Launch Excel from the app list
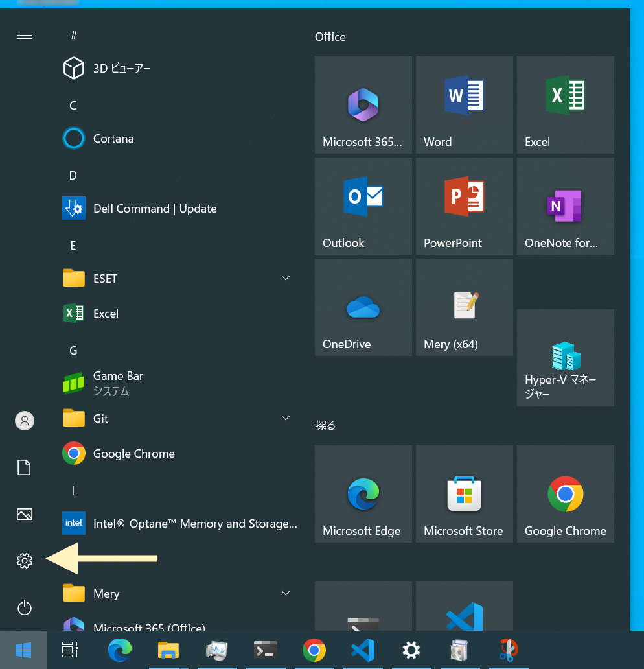Viewport: 644px width, 669px height. coord(179,314)
